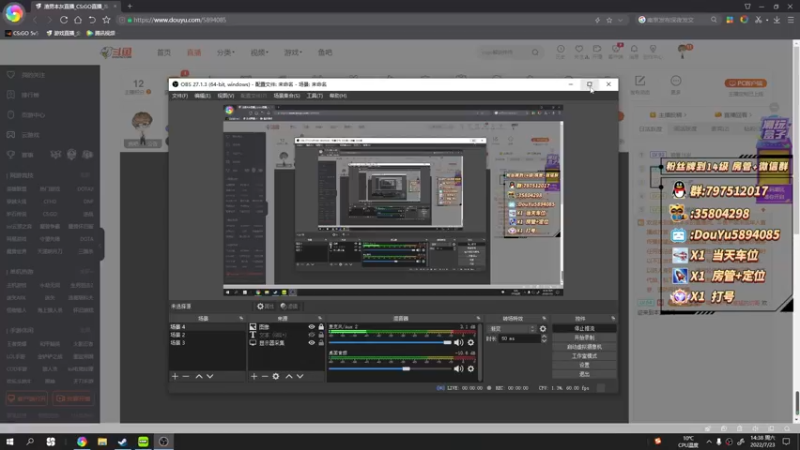800x450 pixels.
Task: Toggle the lock on the 显示器采集 source
Action: [321, 343]
